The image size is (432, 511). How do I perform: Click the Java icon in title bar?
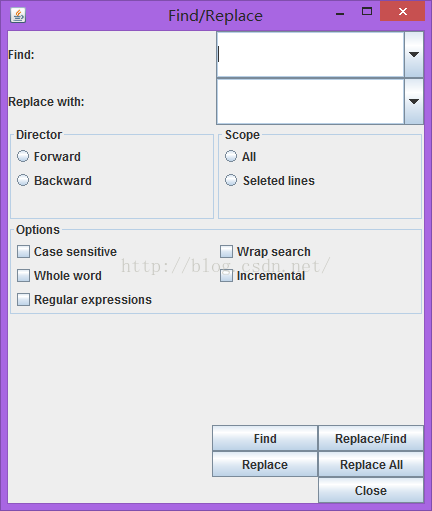click(x=18, y=15)
